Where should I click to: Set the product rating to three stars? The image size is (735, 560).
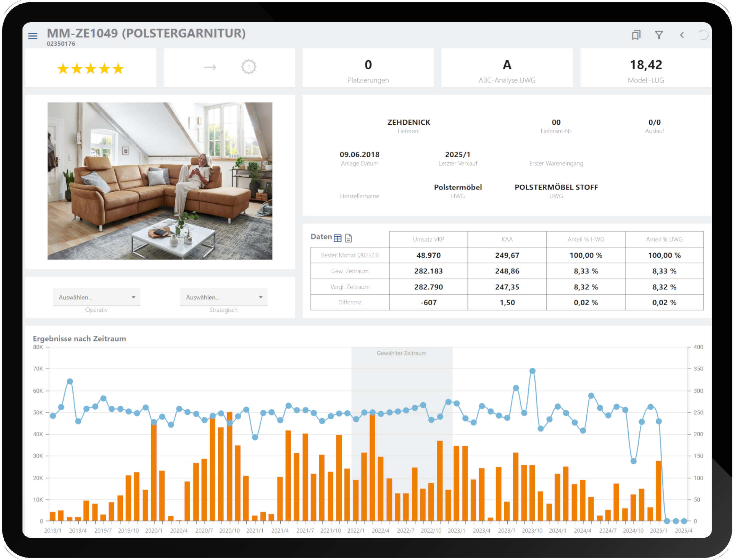(x=90, y=69)
